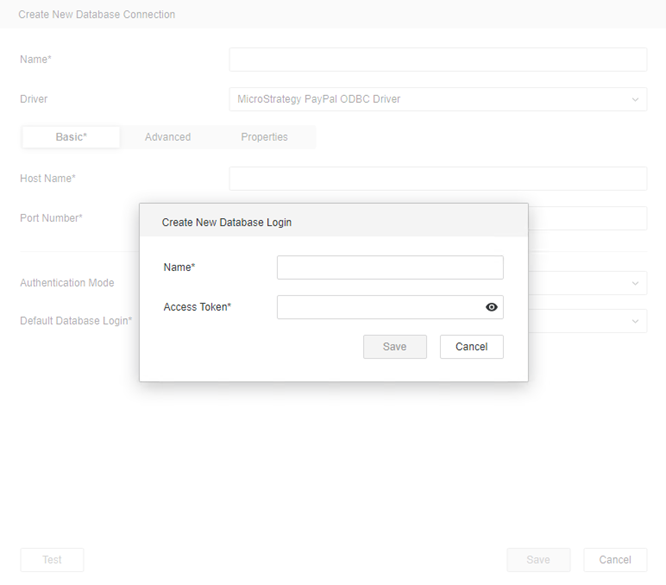Click the connection Name text field
This screenshot has width=666, height=585.
(x=437, y=60)
